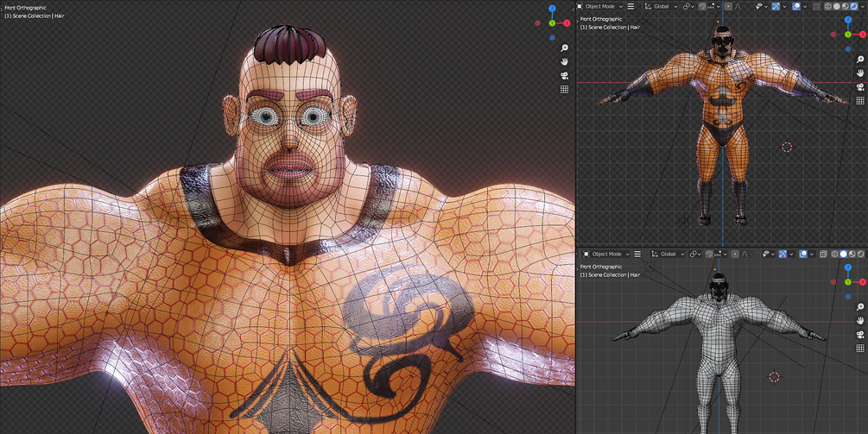Open the visibility eye dropdown in the bottom-right header

click(769, 255)
